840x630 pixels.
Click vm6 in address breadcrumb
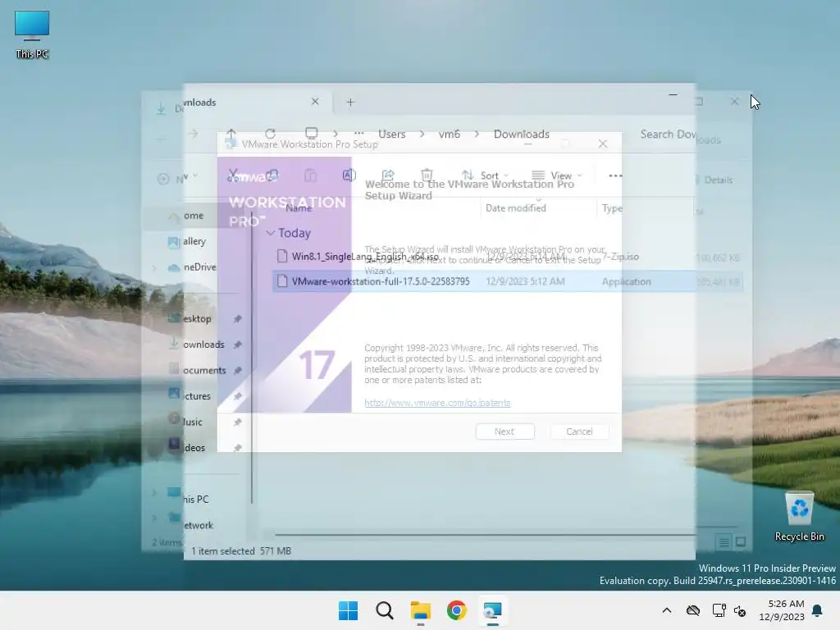[x=449, y=134]
